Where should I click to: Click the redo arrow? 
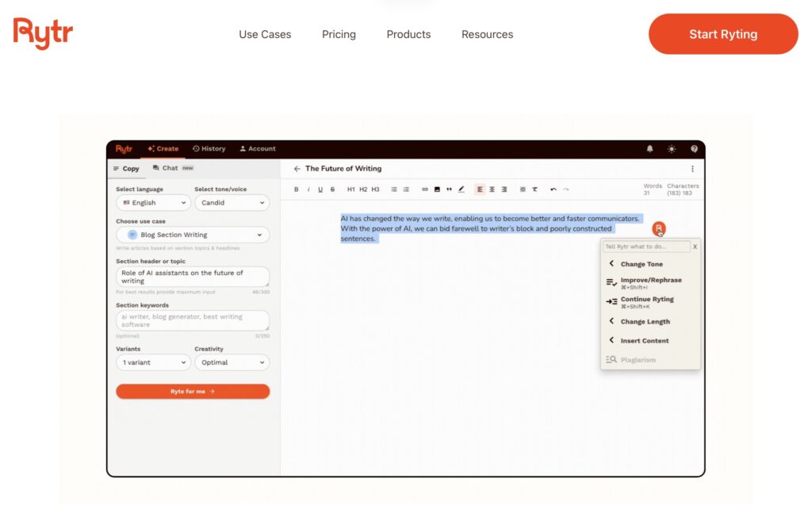(565, 189)
